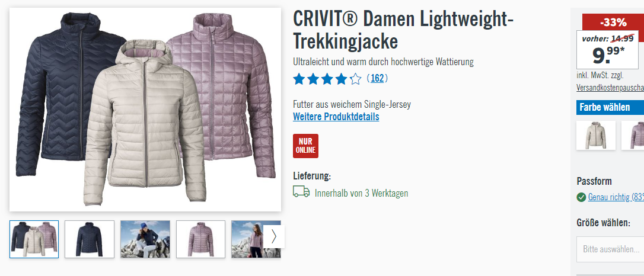
Task: Select the three-jackets thumbnail
Action: click(x=34, y=239)
